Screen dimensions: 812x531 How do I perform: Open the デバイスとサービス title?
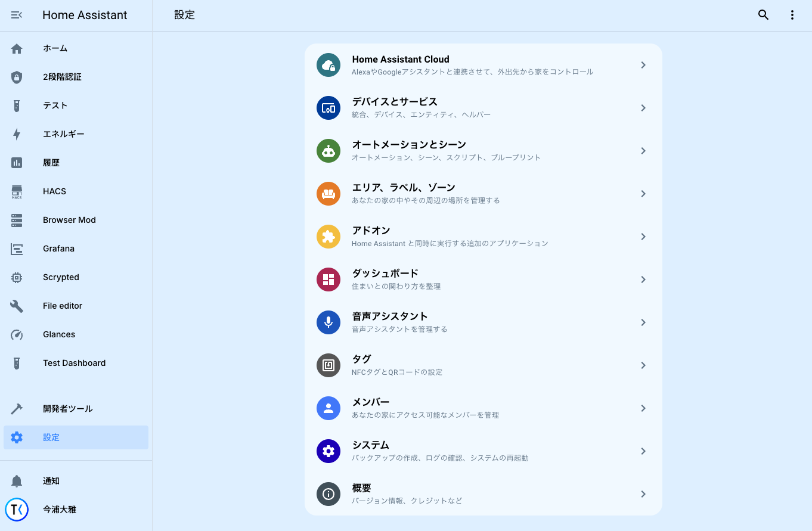pos(395,102)
